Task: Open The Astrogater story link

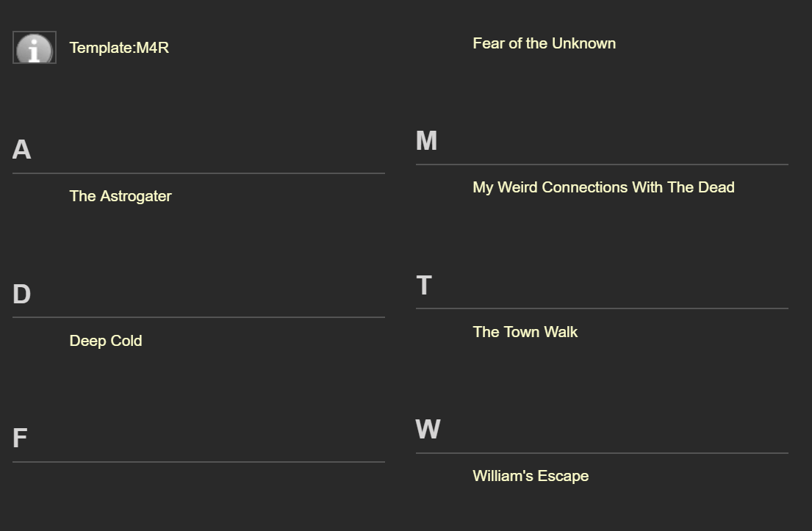Action: tap(120, 196)
